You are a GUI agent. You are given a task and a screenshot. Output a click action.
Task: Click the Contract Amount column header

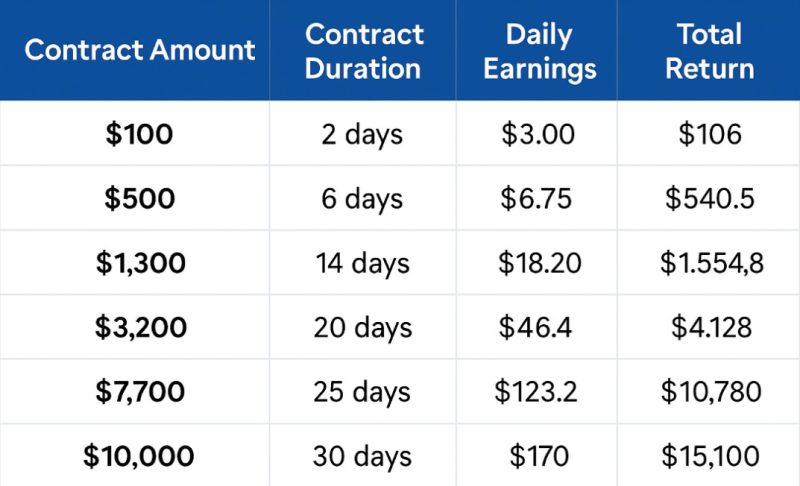(x=140, y=50)
